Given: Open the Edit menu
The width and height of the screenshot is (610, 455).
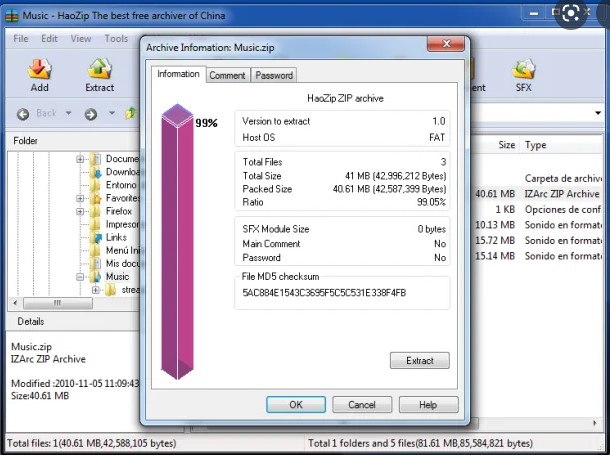Looking at the screenshot, I should 49,38.
